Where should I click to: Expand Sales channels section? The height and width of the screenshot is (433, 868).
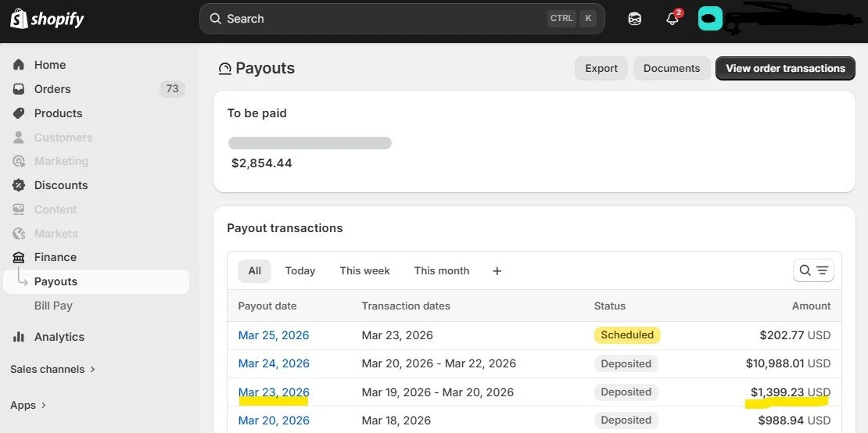tap(52, 369)
